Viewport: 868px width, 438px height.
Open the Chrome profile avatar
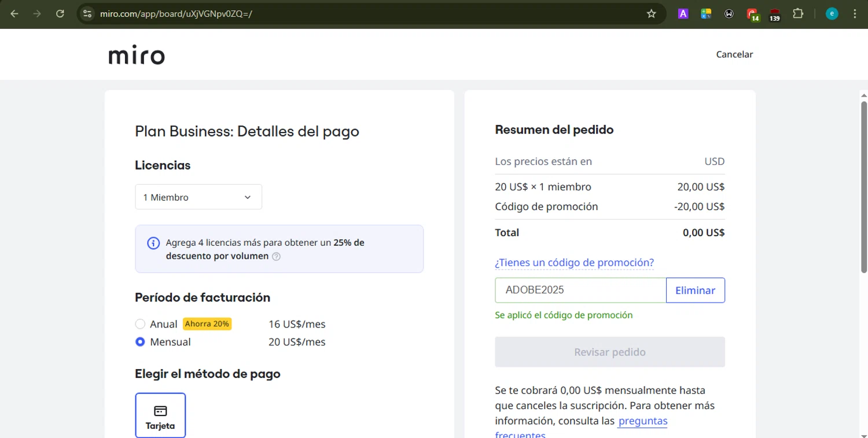click(x=832, y=14)
